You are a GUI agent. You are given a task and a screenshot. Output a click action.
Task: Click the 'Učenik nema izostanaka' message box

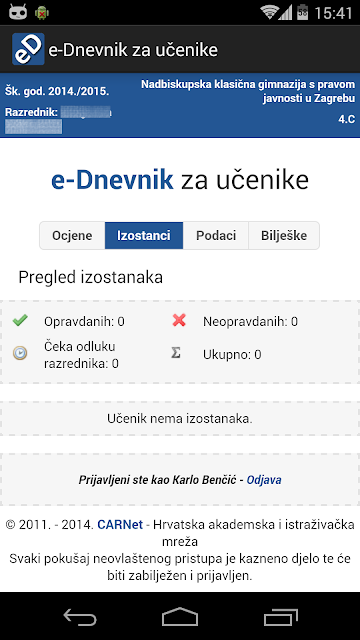click(x=180, y=418)
